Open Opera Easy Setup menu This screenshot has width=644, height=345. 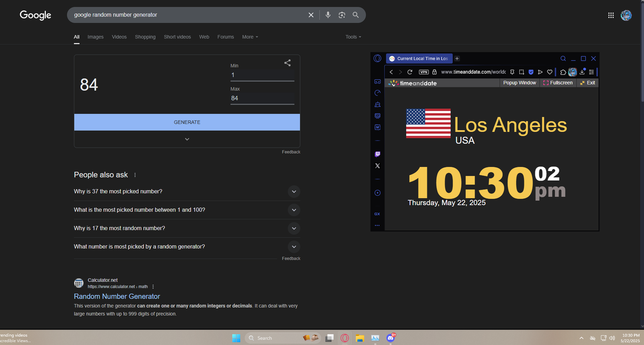coord(592,72)
